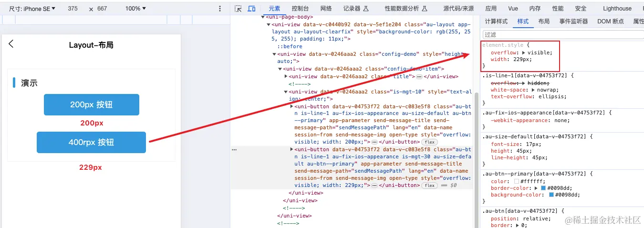Open the 100% zoom dropdown
This screenshot has height=228, width=644.
tap(135, 9)
